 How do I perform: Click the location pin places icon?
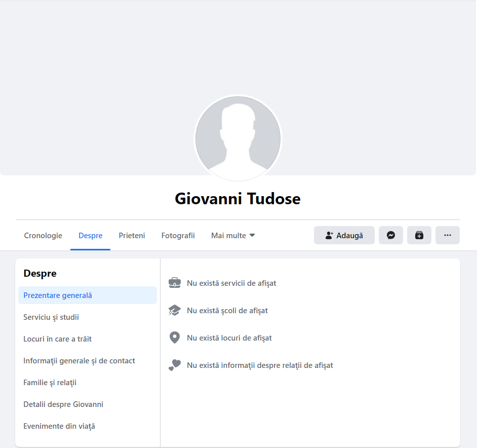click(175, 338)
